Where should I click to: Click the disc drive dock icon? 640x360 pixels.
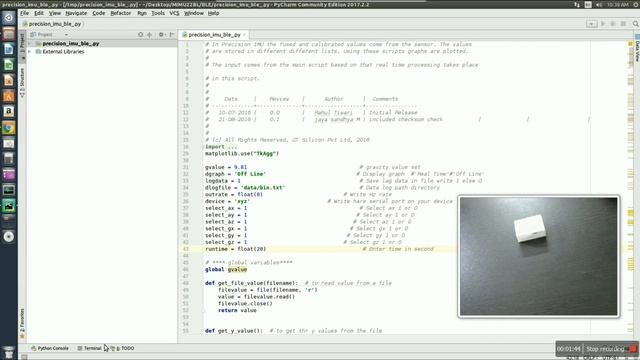[9, 237]
